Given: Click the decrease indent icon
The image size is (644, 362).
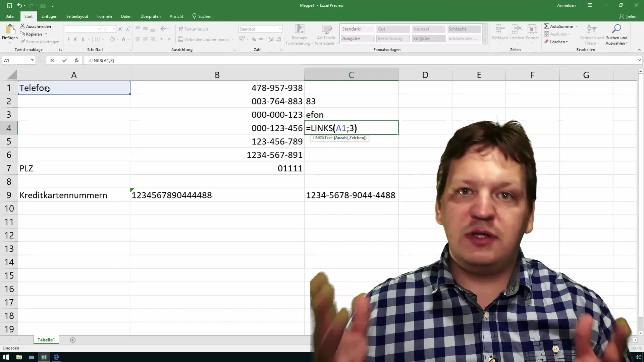Looking at the screenshot, I should point(163,39).
